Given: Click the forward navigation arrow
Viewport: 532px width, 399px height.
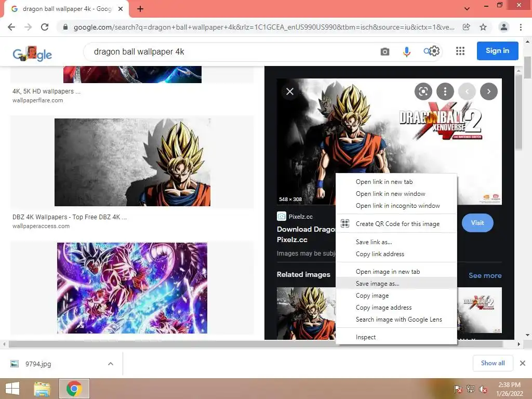Looking at the screenshot, I should click(x=28, y=27).
